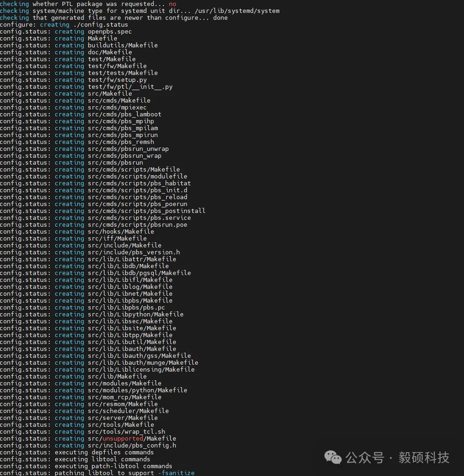Click the src/include/pbs_version.h entry

pyautogui.click(x=133, y=252)
